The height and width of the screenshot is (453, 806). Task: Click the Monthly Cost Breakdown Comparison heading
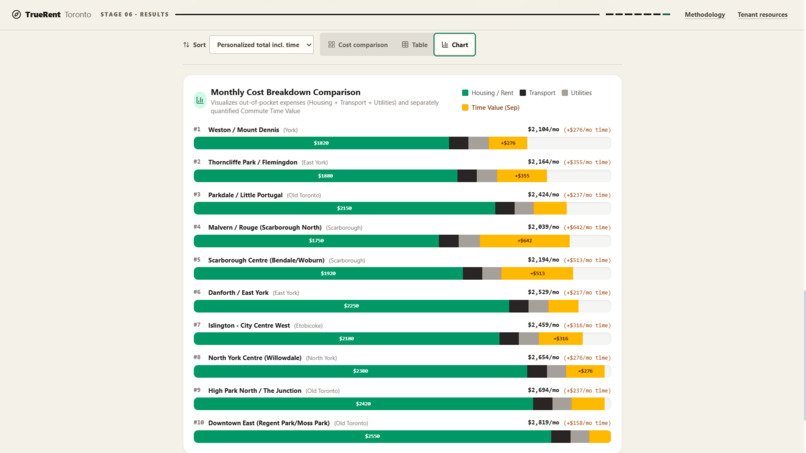tap(285, 92)
